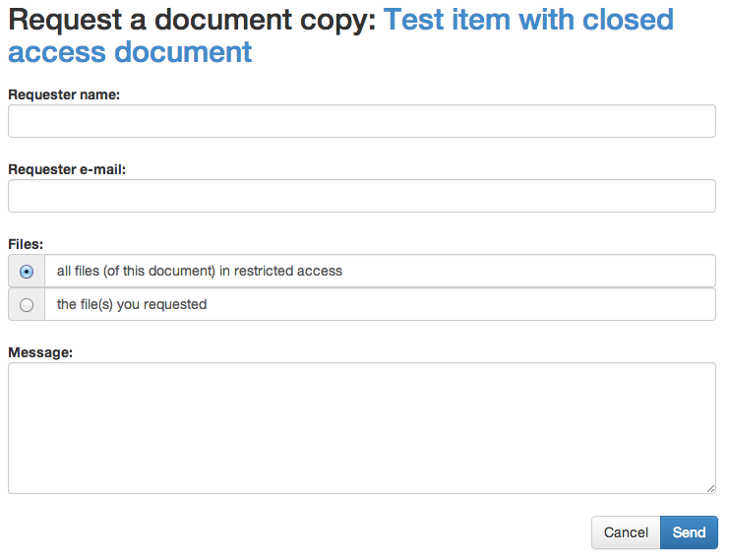Click the 'Files:' label

pyautogui.click(x=26, y=243)
